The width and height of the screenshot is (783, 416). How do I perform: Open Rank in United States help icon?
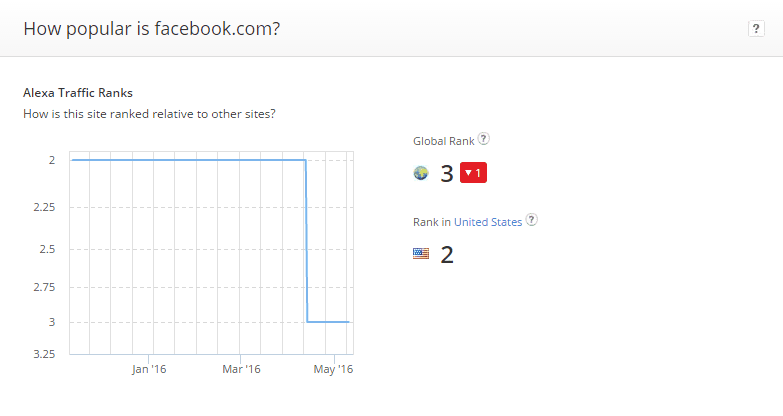pos(532,220)
